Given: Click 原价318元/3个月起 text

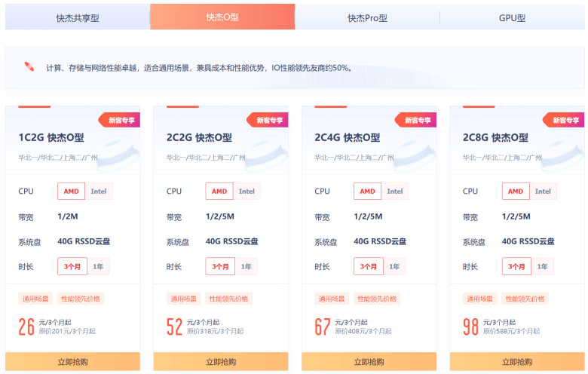Looking at the screenshot, I should [216, 331].
